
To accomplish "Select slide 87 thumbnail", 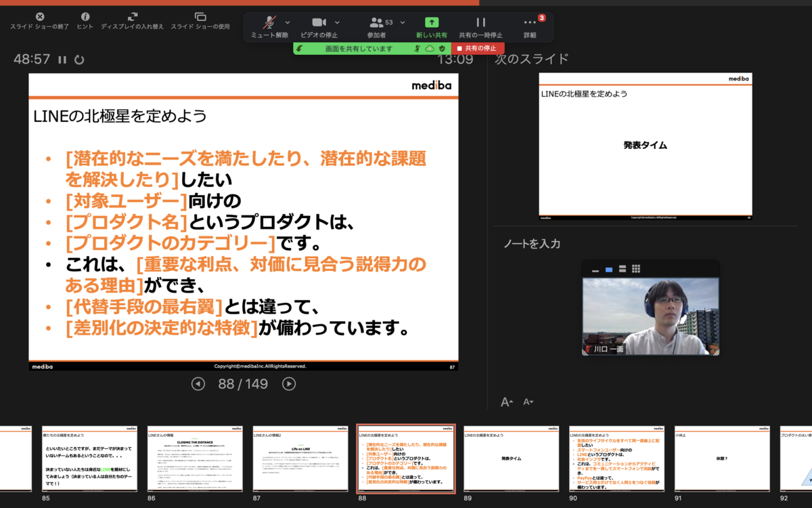I will click(x=300, y=459).
